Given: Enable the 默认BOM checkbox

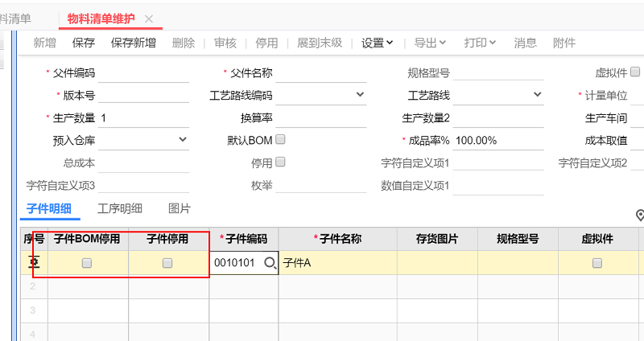Looking at the screenshot, I should click(x=280, y=139).
